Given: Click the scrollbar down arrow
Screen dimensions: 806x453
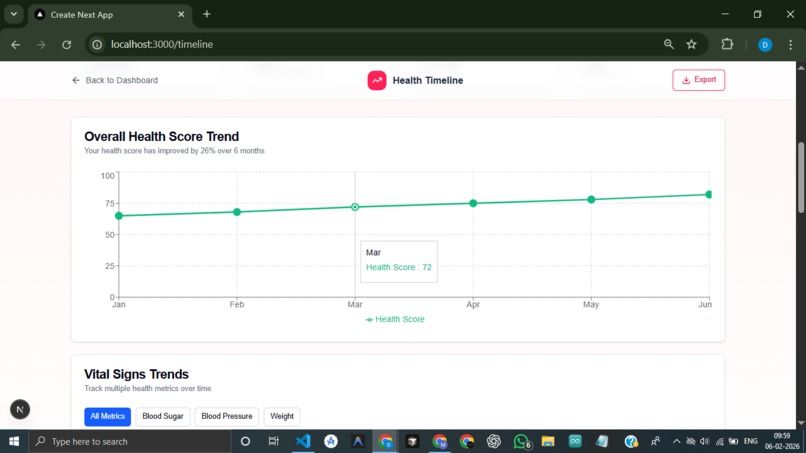Looking at the screenshot, I should (801, 423).
